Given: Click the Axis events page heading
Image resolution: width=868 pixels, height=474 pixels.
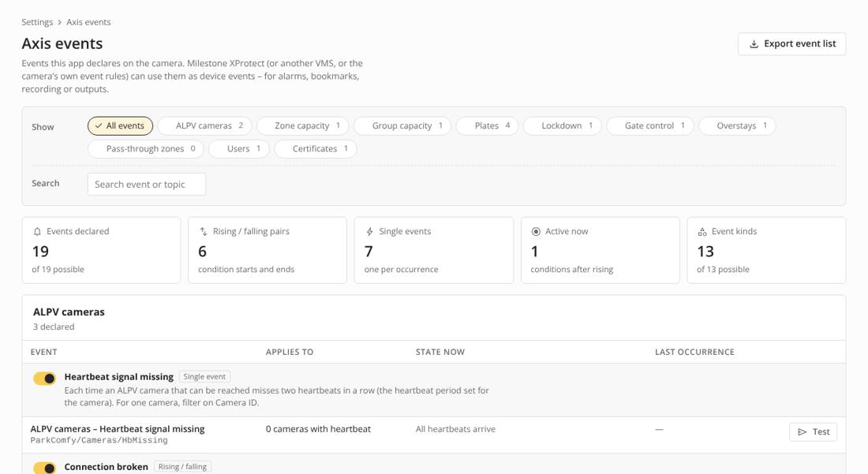Looking at the screenshot, I should [x=62, y=43].
